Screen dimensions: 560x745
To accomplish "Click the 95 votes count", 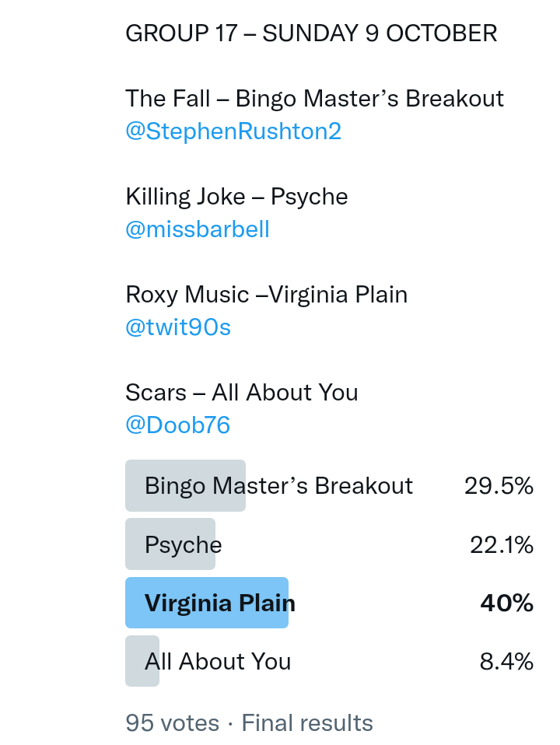I will (172, 723).
